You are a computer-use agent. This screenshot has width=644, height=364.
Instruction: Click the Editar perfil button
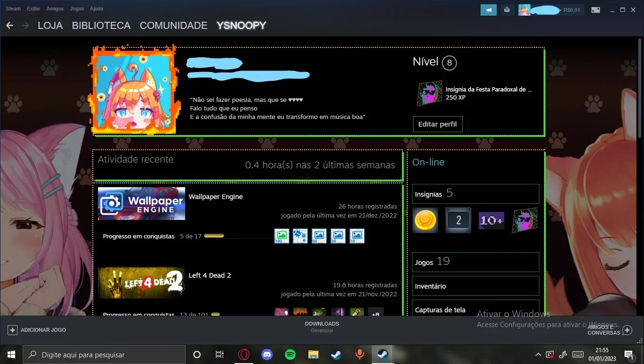pos(438,124)
